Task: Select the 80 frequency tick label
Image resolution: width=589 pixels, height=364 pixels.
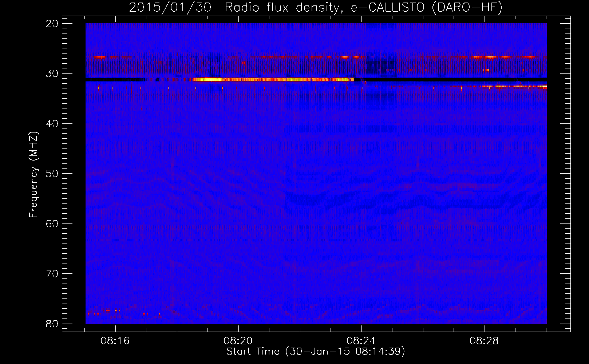Action: pos(52,324)
